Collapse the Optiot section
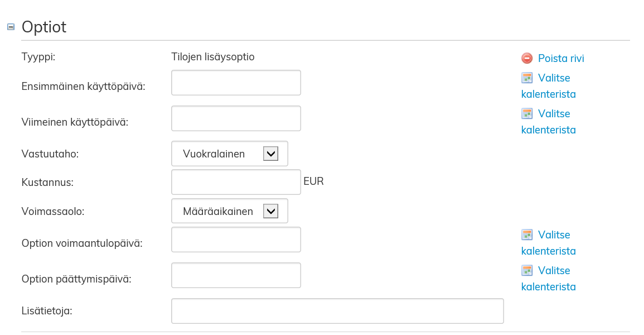 [x=11, y=27]
